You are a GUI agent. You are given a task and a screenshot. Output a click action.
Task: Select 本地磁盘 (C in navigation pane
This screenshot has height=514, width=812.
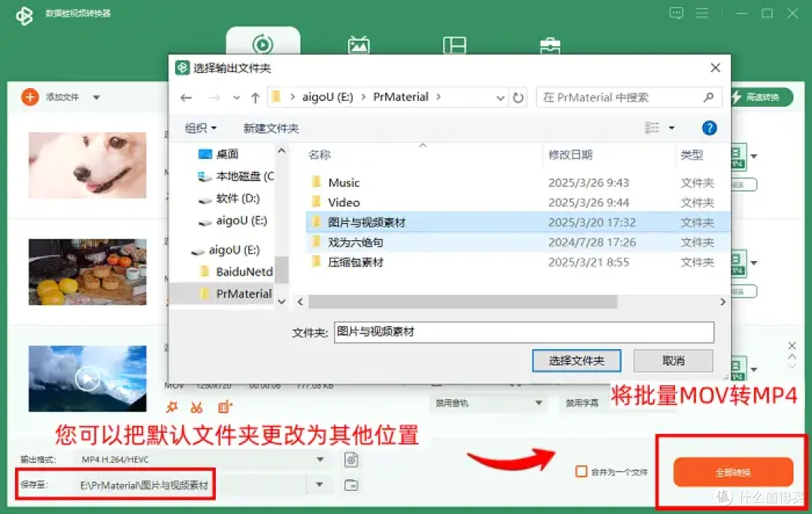point(235,176)
